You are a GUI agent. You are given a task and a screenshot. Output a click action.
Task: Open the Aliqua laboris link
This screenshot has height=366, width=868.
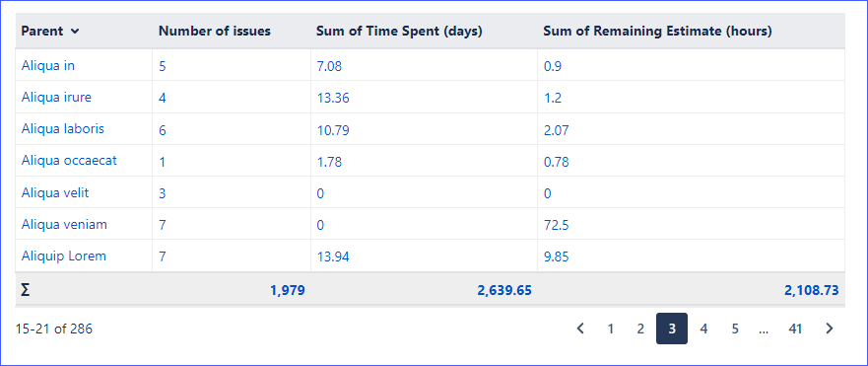[62, 128]
